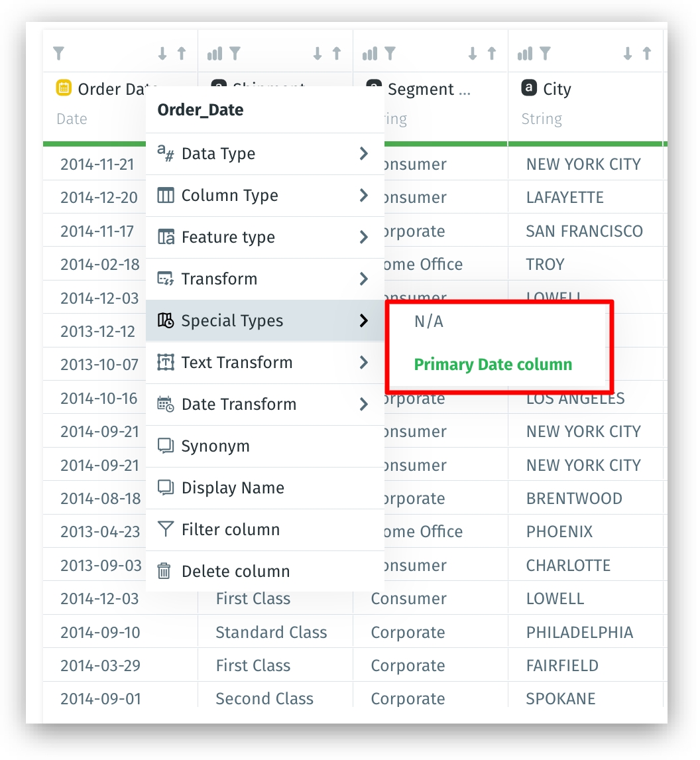Click Display Name in the column menu
The image size is (700, 760).
coord(233,487)
